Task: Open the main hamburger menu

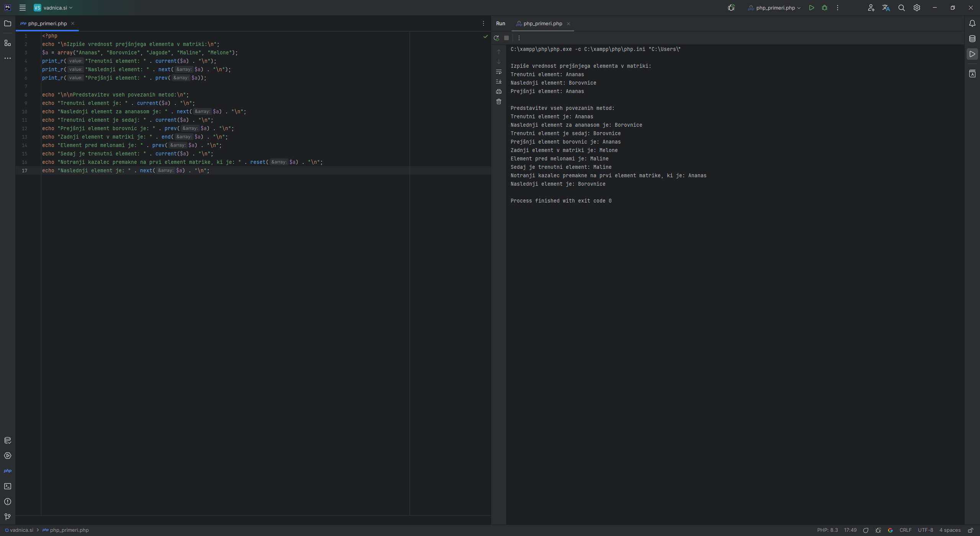Action: pyautogui.click(x=23, y=8)
